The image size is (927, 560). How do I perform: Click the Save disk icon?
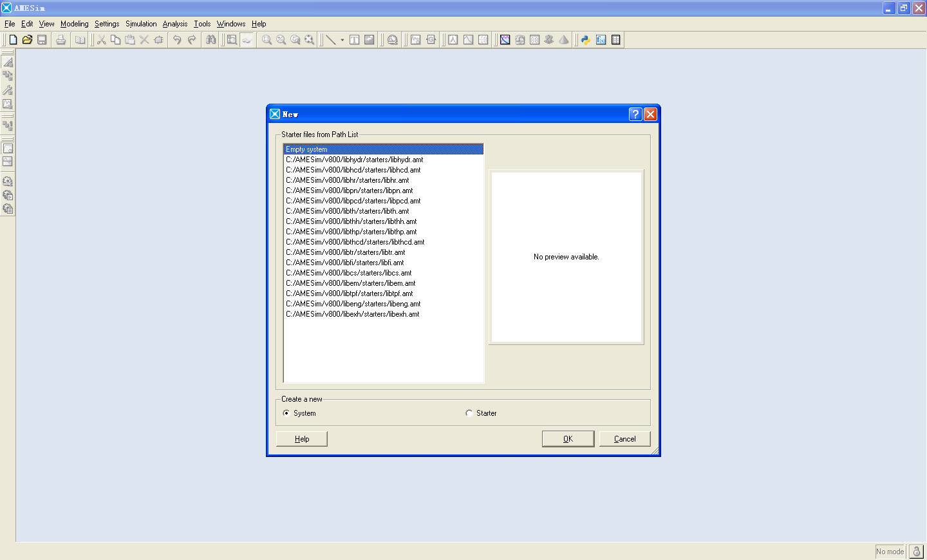coord(42,40)
